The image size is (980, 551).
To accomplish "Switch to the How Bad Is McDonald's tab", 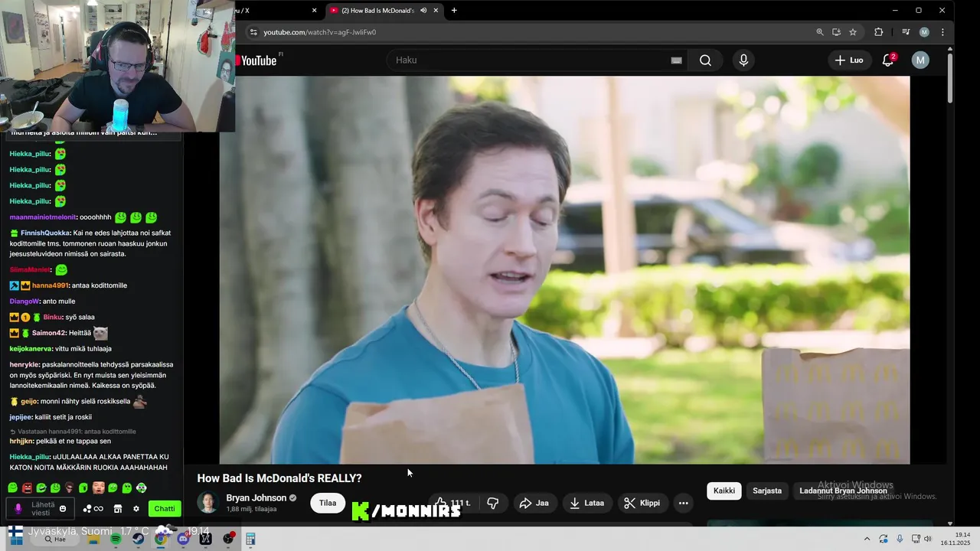I will click(379, 11).
